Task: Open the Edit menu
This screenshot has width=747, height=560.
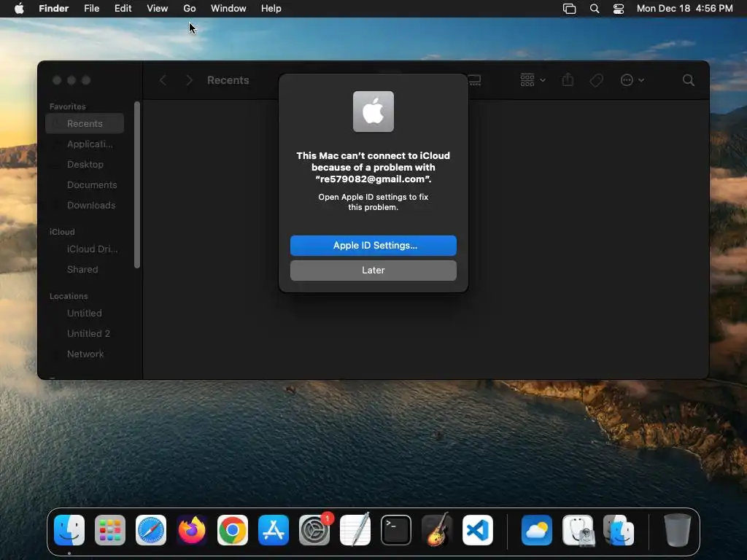Action: click(123, 9)
